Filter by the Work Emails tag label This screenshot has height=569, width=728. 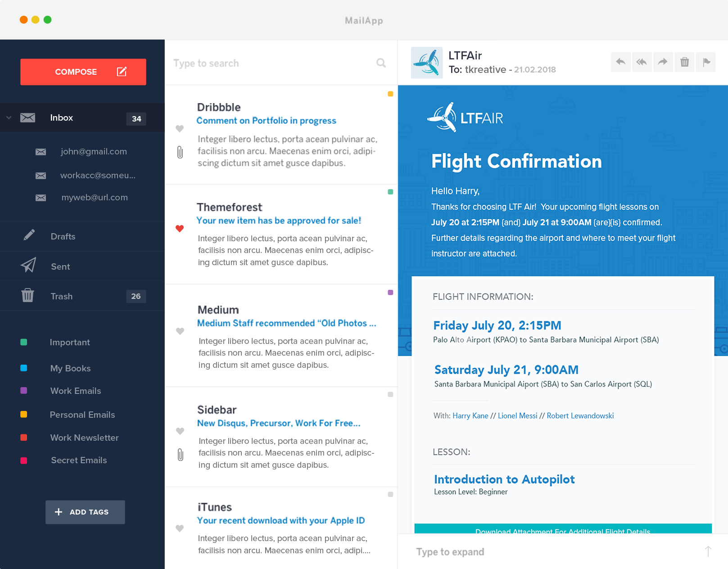coord(76,391)
